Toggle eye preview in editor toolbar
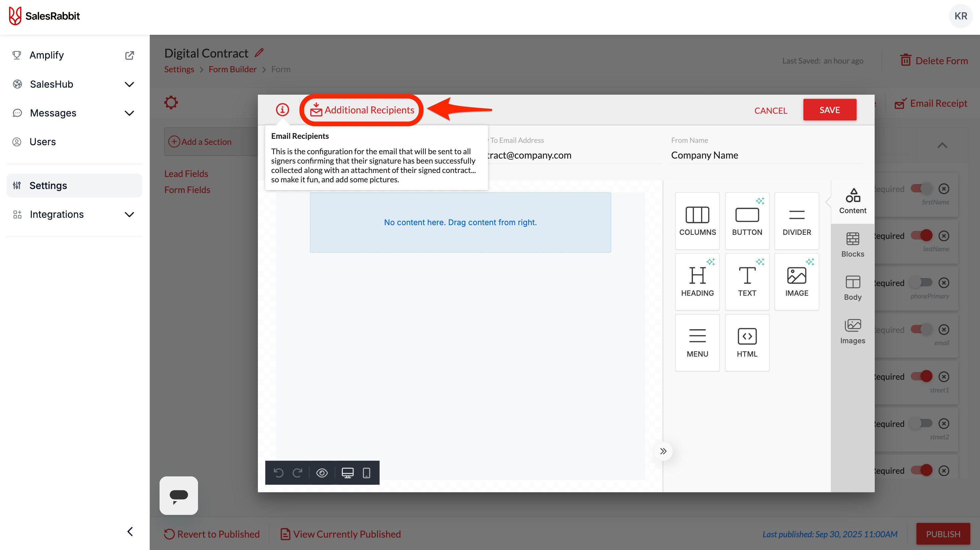980x550 pixels. click(x=322, y=473)
